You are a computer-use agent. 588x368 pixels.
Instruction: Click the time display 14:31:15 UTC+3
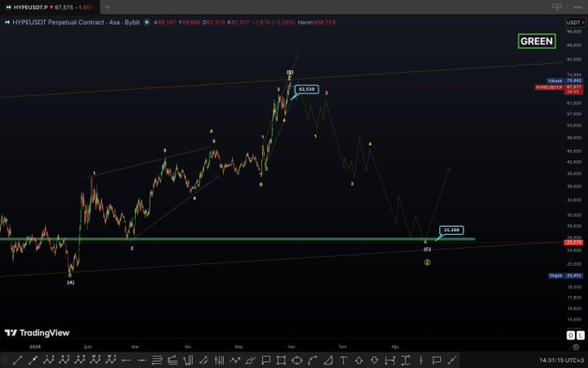(562, 360)
